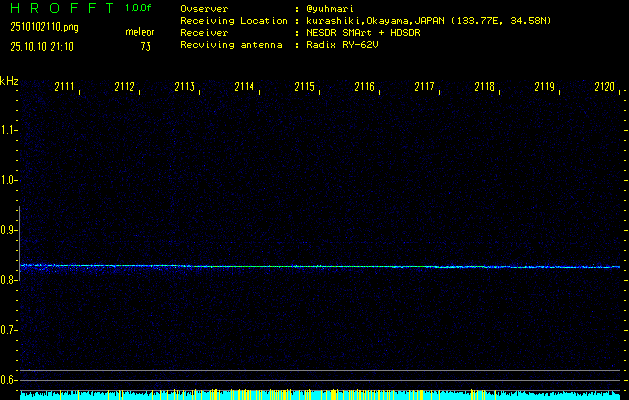Click the 2115 time marker
This screenshot has width=629, height=400.
[x=305, y=88]
